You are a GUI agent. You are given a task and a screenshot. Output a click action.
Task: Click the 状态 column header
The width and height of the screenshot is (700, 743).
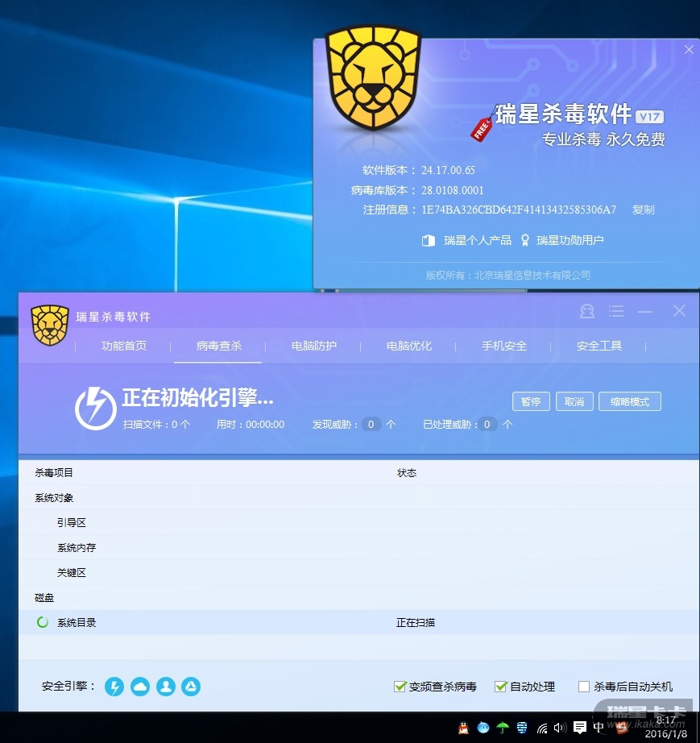pyautogui.click(x=407, y=472)
